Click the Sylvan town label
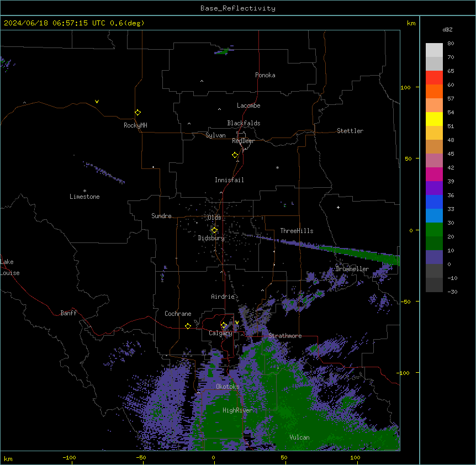Viewport: 476px width, 465px height. click(x=215, y=135)
